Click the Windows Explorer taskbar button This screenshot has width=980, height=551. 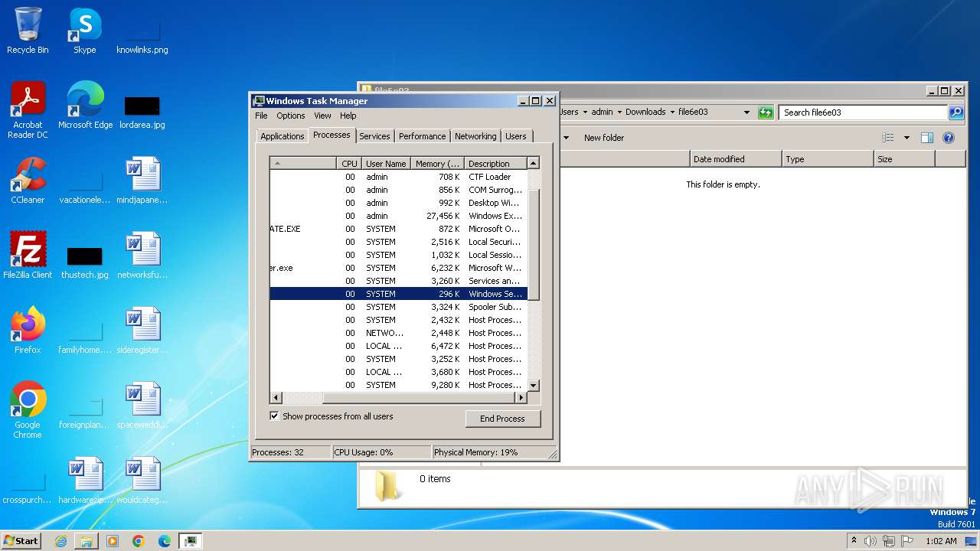click(x=87, y=541)
